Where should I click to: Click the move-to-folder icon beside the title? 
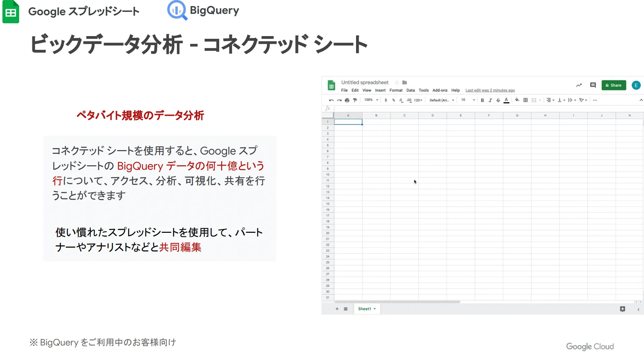[x=405, y=82]
